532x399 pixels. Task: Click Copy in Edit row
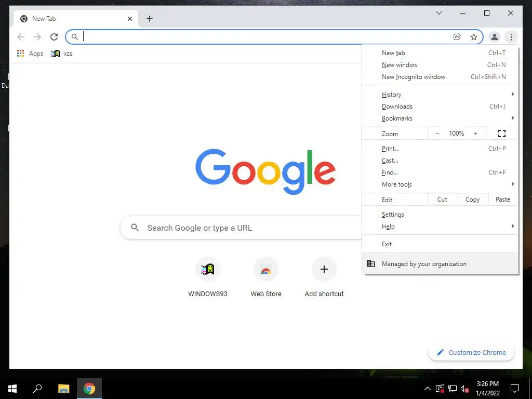point(473,199)
